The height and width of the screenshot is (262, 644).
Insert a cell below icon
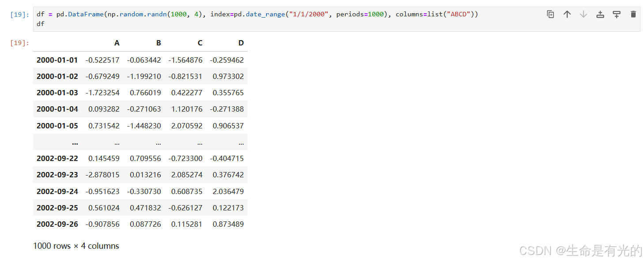click(617, 14)
